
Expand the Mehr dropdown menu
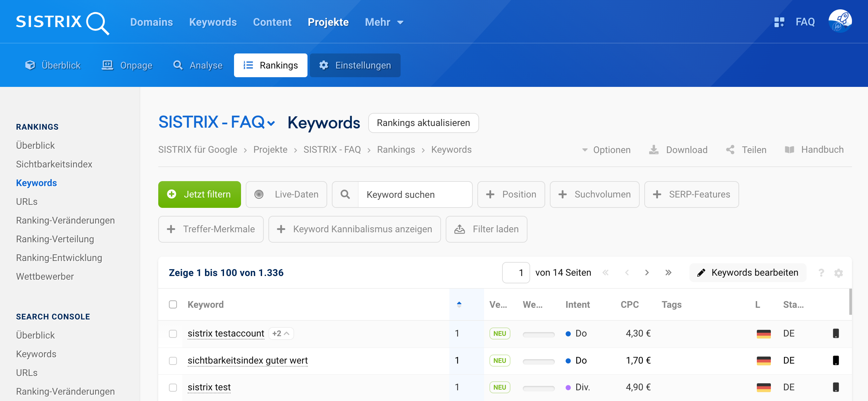pos(384,22)
